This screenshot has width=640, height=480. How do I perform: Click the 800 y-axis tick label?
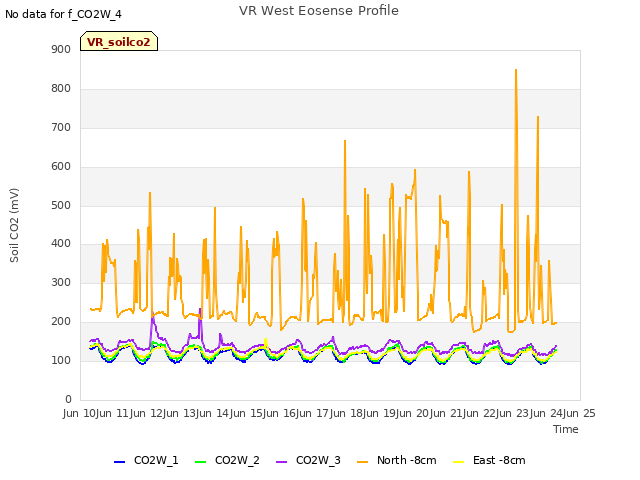point(61,88)
